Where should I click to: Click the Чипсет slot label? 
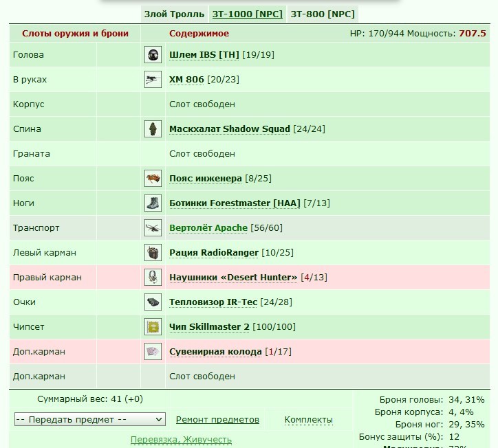point(29,327)
